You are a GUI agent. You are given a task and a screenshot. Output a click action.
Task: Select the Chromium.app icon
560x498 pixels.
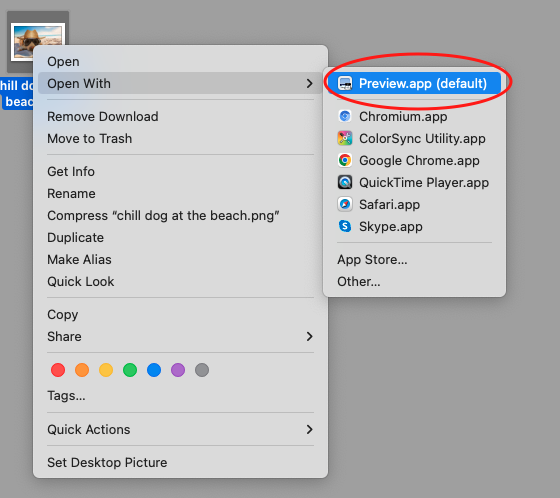(345, 116)
